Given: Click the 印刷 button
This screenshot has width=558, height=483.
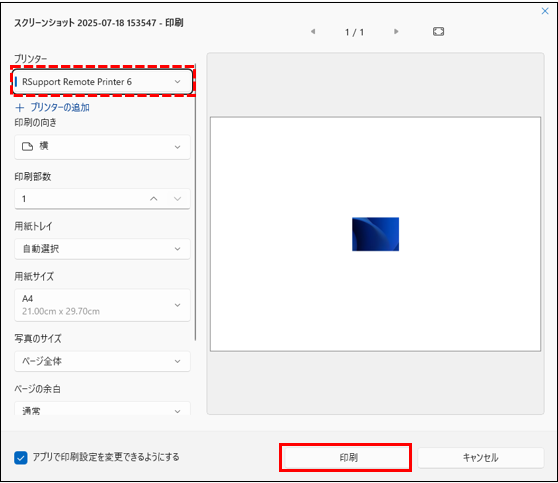Looking at the screenshot, I should (x=348, y=457).
